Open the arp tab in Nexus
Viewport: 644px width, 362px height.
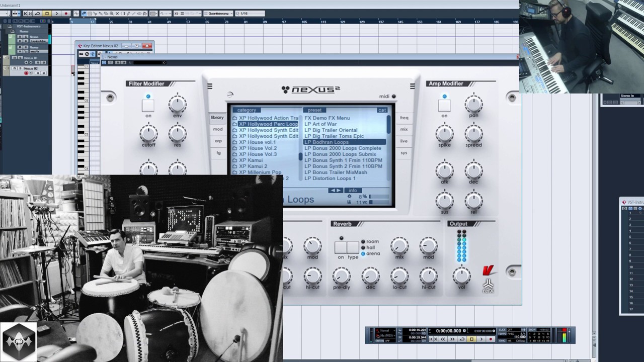pos(217,141)
